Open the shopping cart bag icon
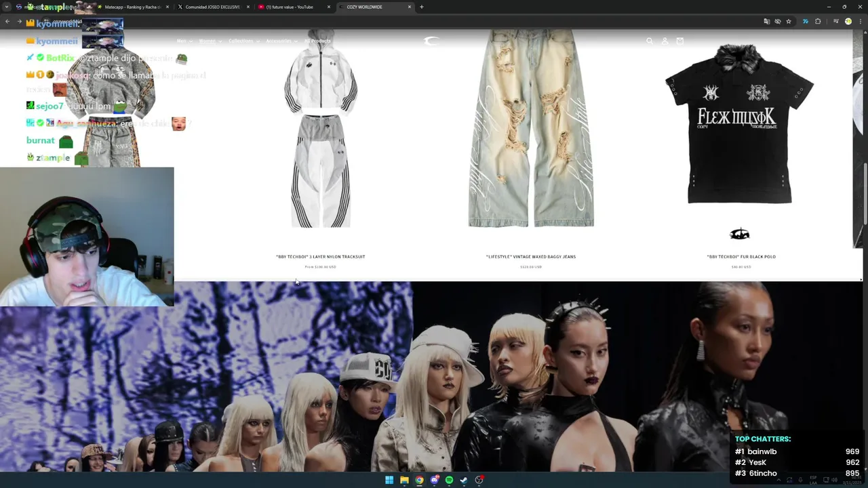 pos(679,41)
